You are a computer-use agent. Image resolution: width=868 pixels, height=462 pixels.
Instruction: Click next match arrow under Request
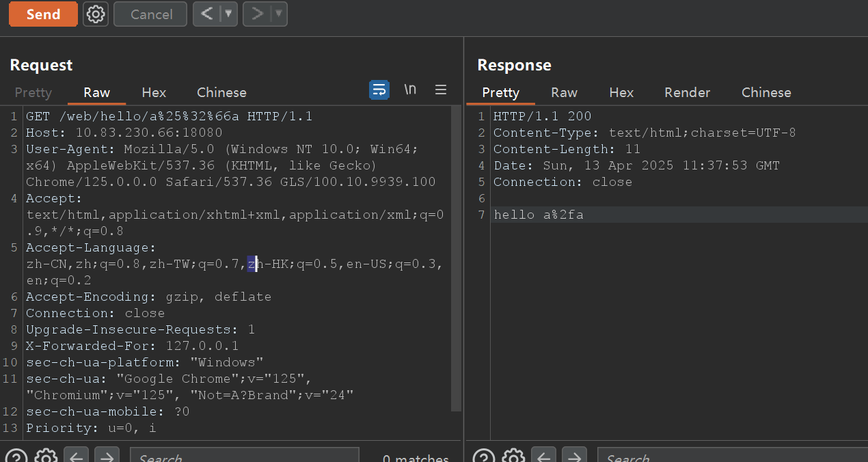point(107,456)
